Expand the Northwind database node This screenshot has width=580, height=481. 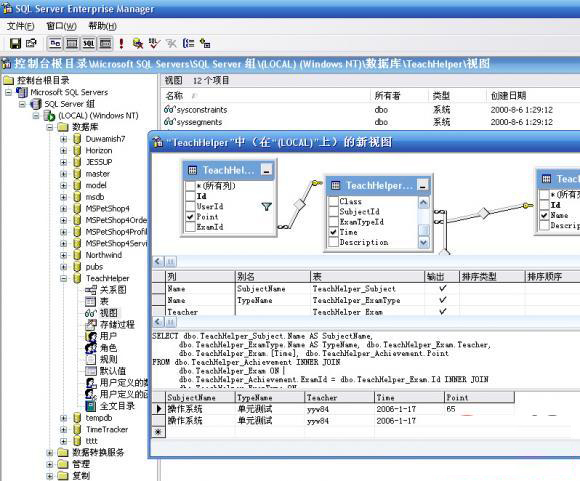tap(64, 255)
